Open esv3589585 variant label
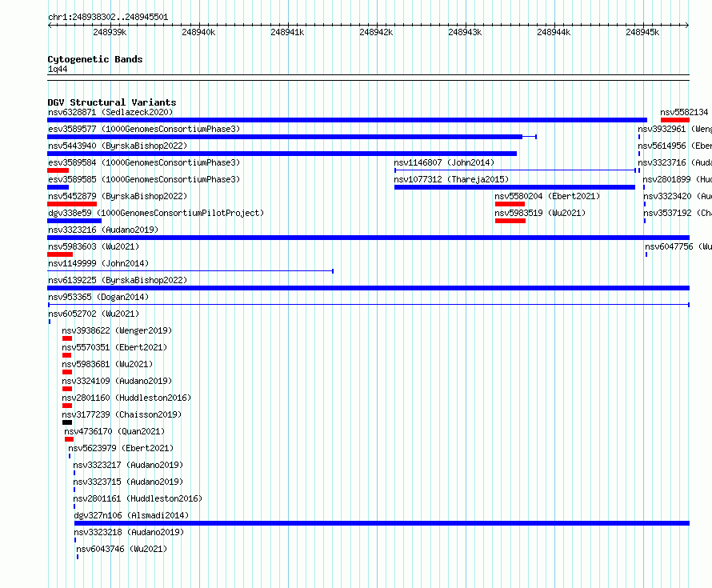Image resolution: width=712 pixels, height=588 pixels. [144, 179]
